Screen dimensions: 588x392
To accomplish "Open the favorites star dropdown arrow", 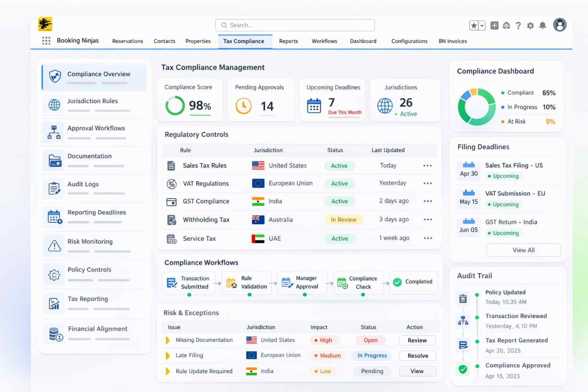I will [481, 25].
